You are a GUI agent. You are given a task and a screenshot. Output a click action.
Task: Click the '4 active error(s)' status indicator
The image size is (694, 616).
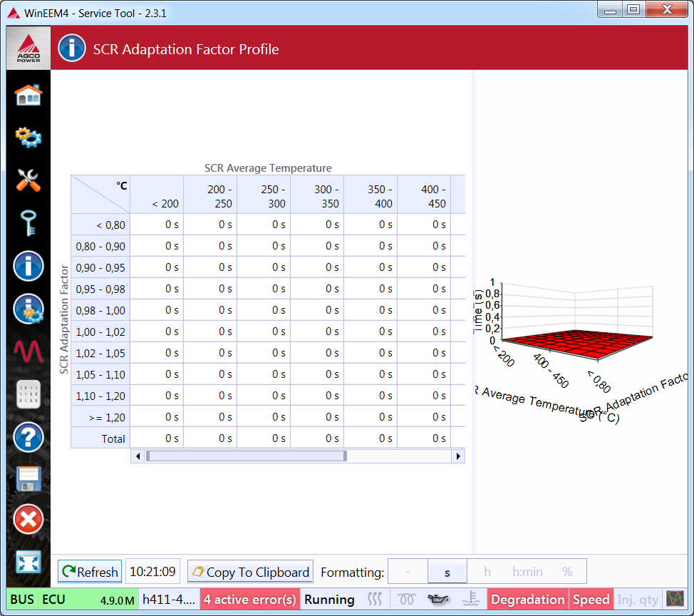(x=250, y=600)
